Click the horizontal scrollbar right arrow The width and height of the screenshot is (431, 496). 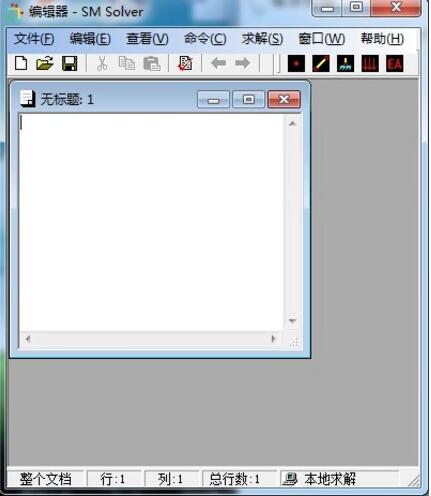point(273,339)
